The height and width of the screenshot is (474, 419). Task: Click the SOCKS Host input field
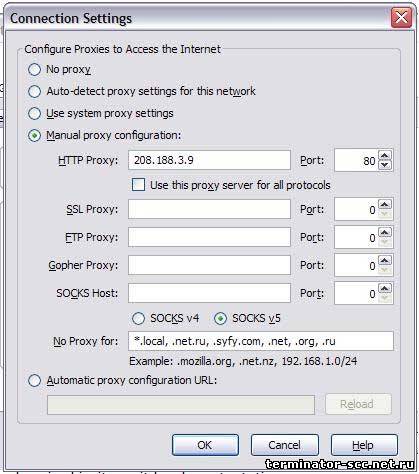coord(209,293)
